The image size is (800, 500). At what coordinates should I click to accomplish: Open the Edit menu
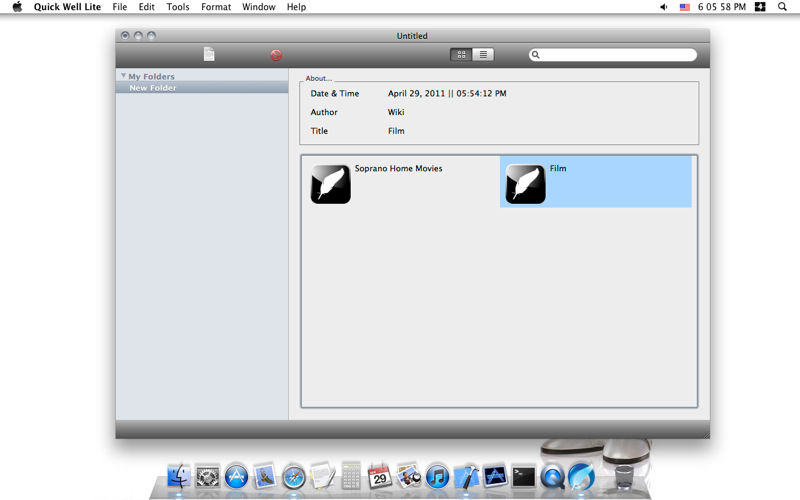146,7
